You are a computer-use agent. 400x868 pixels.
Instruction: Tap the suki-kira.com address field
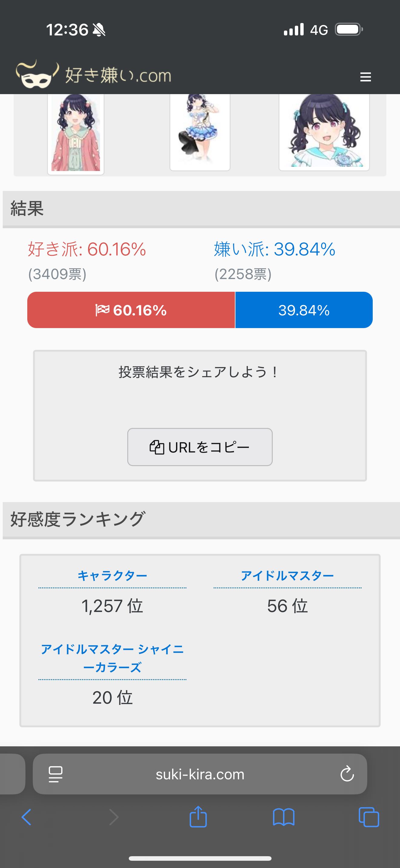point(200,774)
